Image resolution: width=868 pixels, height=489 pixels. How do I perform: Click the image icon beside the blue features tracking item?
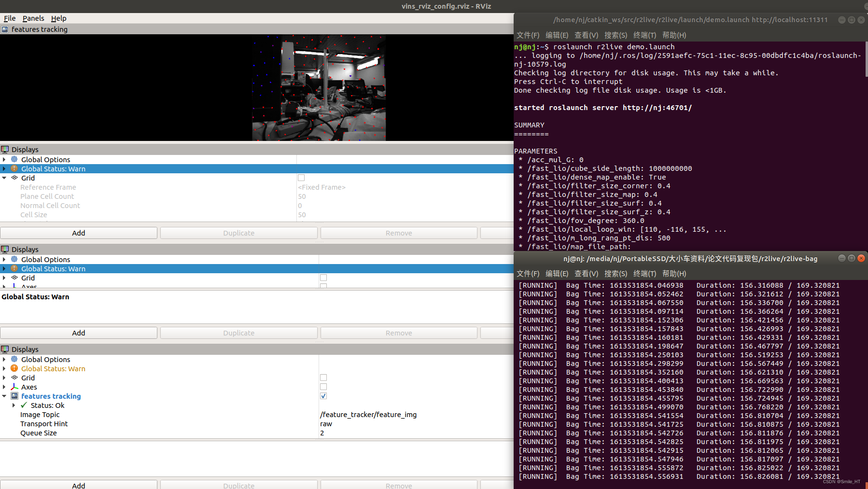tap(14, 396)
